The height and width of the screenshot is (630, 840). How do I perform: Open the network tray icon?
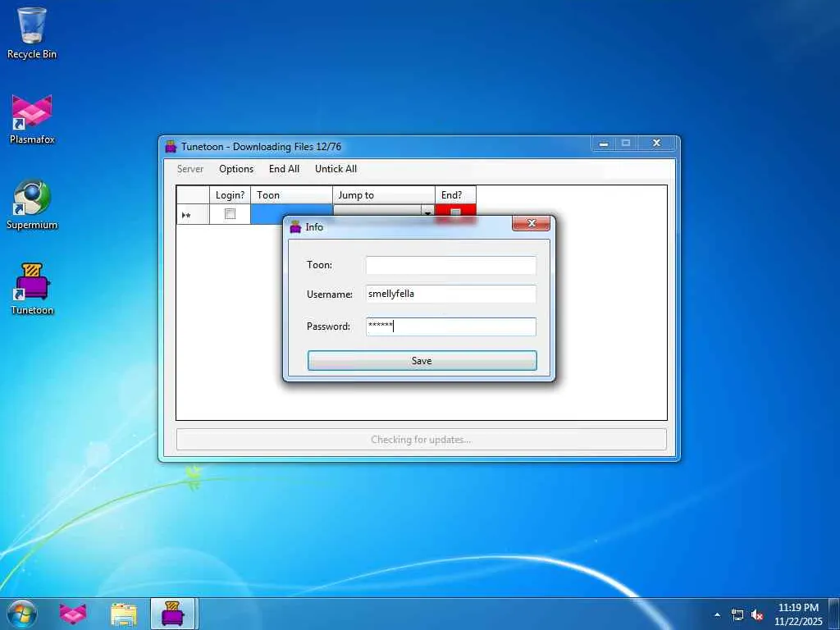tap(737, 614)
